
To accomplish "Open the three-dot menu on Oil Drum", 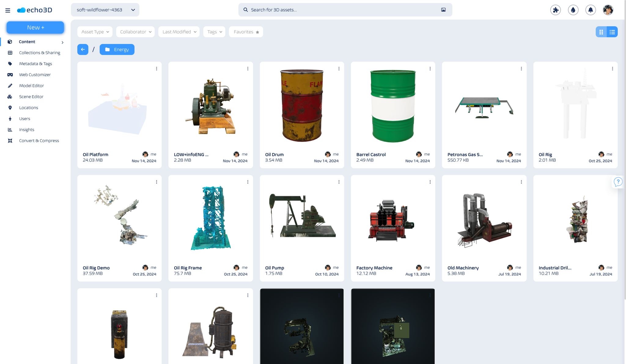I will [x=339, y=69].
